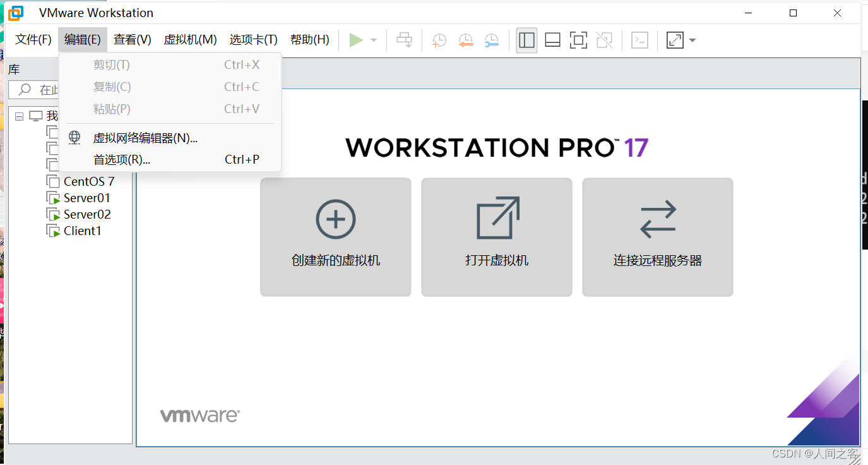Click the Unity mode toolbar icon

coord(604,40)
